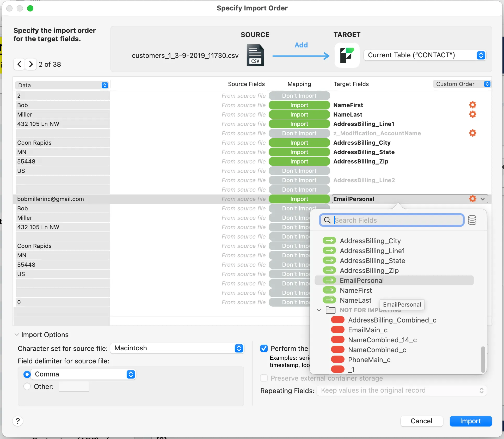This screenshot has height=439, width=504.
Task: Choose NameFirst in the field list
Action: click(x=355, y=290)
